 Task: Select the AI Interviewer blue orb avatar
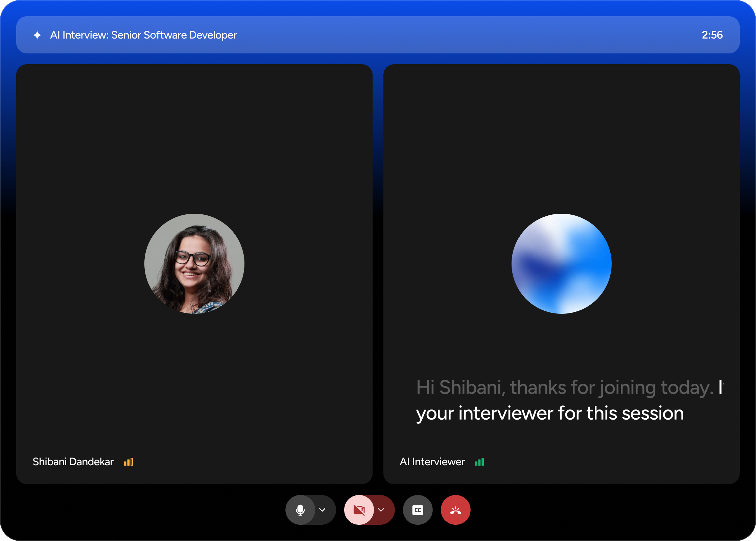[562, 264]
